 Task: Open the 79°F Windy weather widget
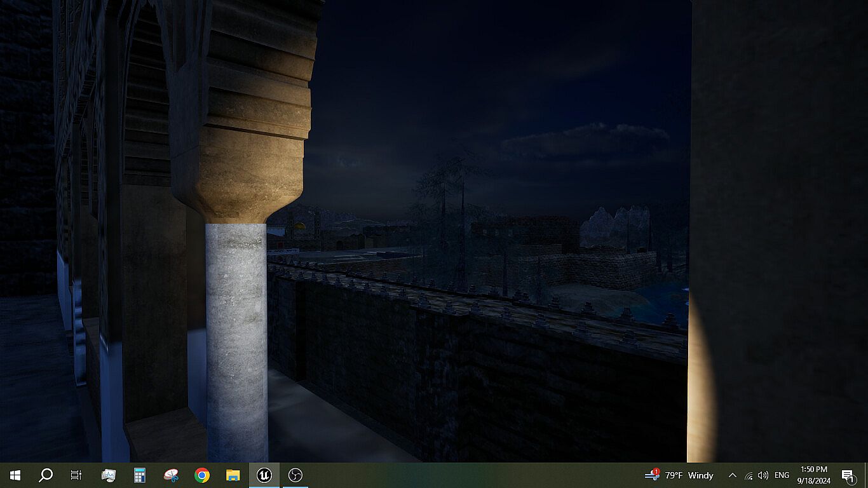coord(679,475)
